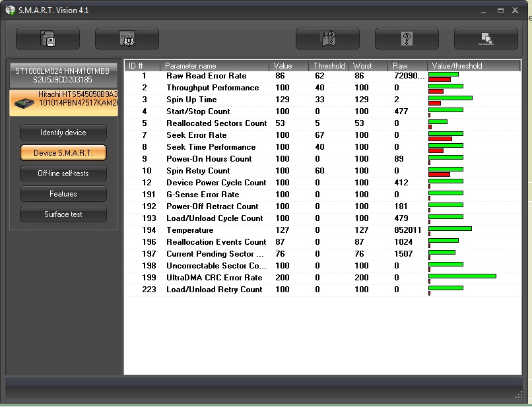Select the ST1000LM024 HN-M101MBB drive
The image size is (532, 407).
[x=63, y=75]
